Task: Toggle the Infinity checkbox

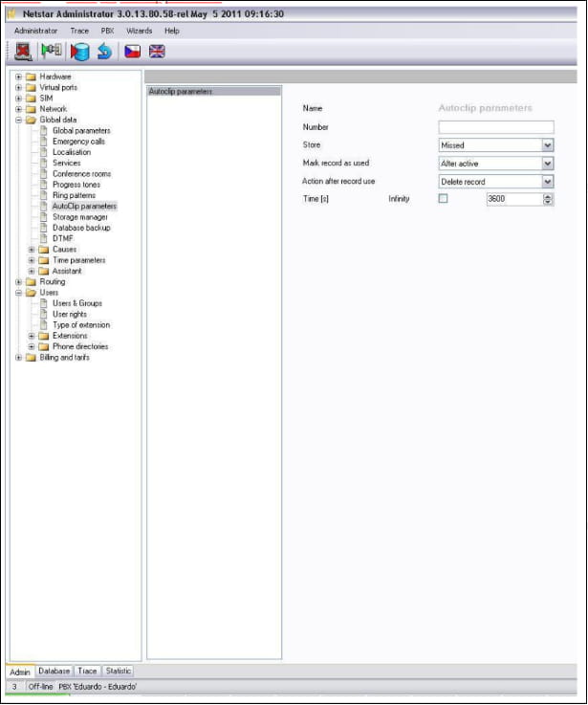Action: (443, 198)
